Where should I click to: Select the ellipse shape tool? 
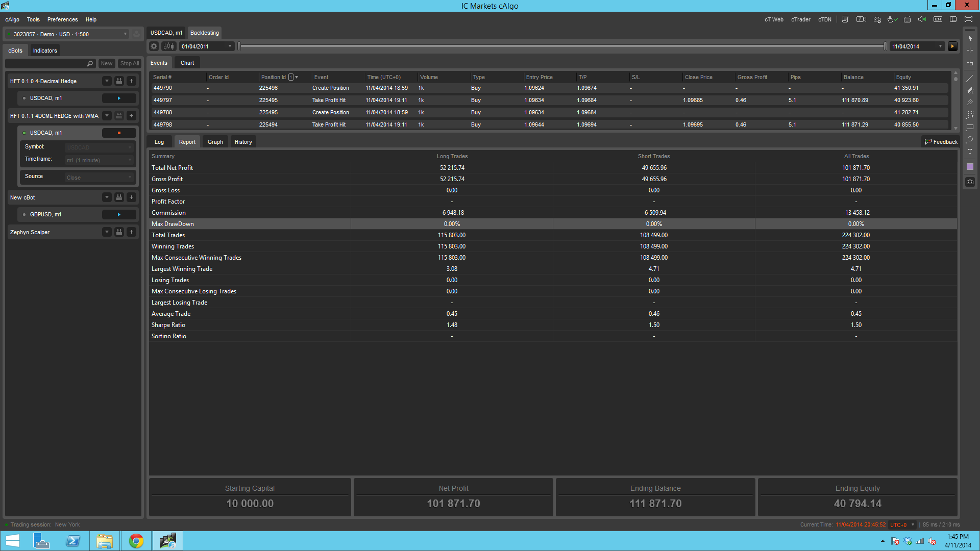tap(970, 139)
